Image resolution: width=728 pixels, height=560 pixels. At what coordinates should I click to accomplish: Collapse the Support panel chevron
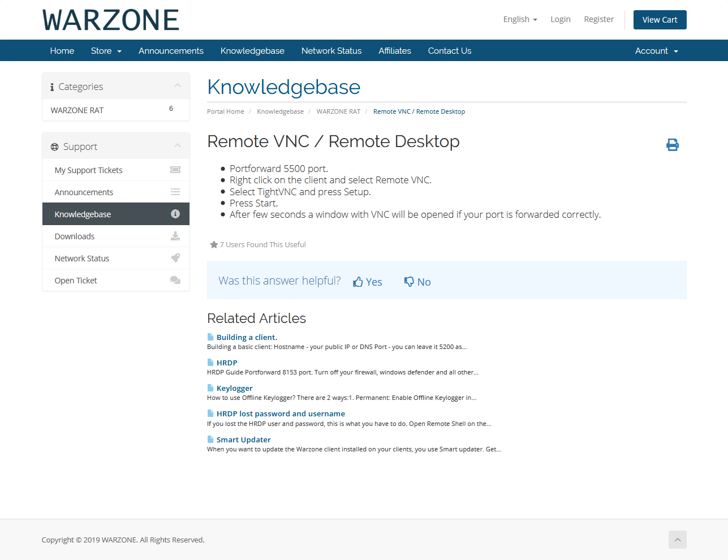pos(178,146)
